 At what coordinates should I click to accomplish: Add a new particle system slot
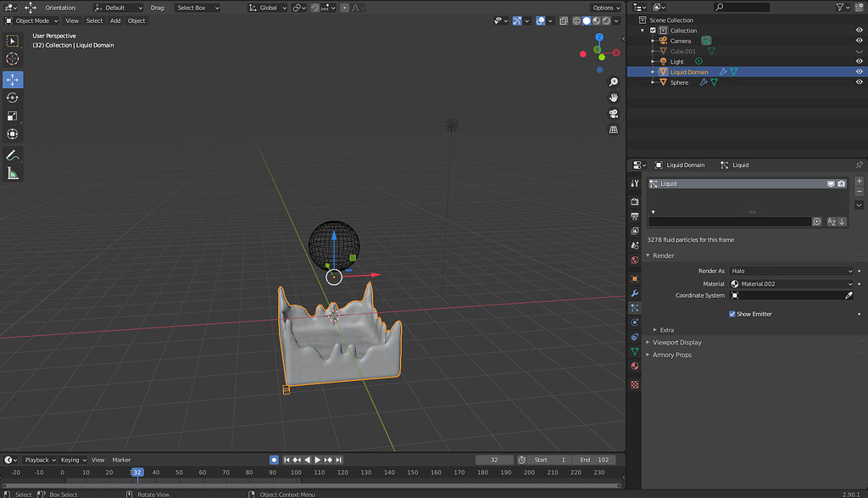point(860,182)
